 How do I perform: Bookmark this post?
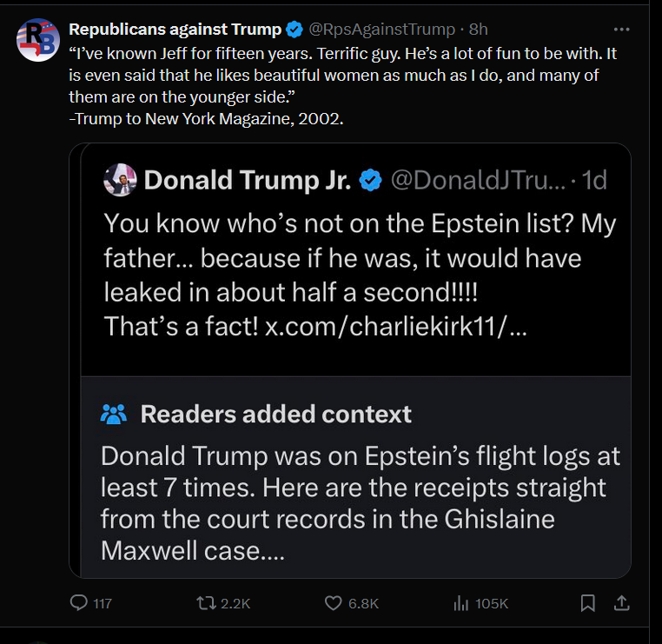pos(588,602)
